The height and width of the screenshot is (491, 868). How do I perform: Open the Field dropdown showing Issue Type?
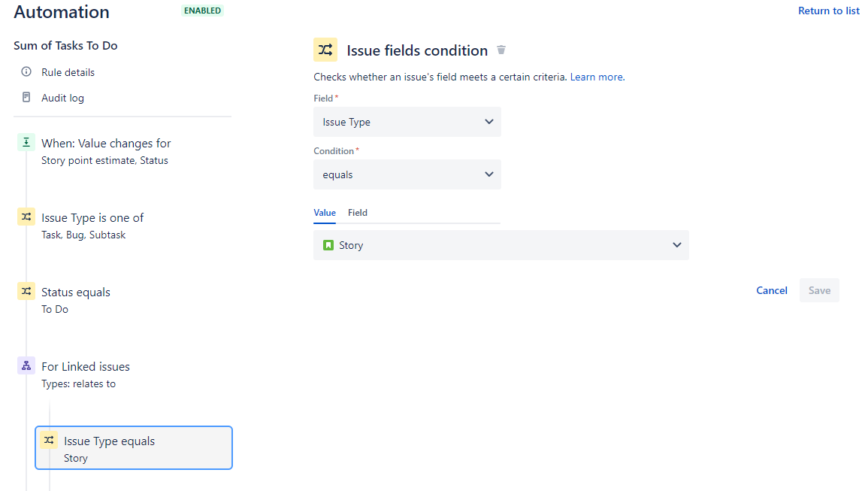pyautogui.click(x=407, y=122)
